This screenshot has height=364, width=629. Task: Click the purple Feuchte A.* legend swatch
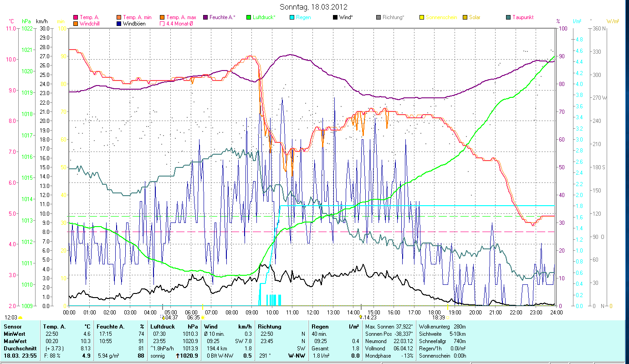click(205, 17)
